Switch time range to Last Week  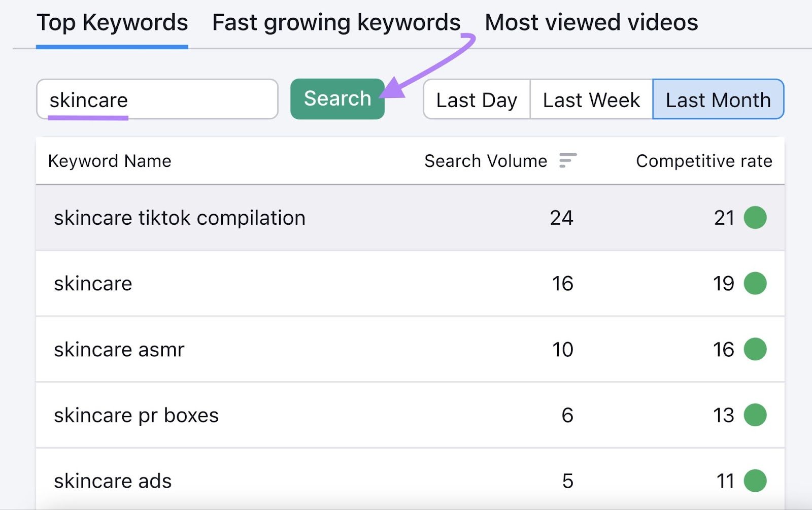coord(591,100)
